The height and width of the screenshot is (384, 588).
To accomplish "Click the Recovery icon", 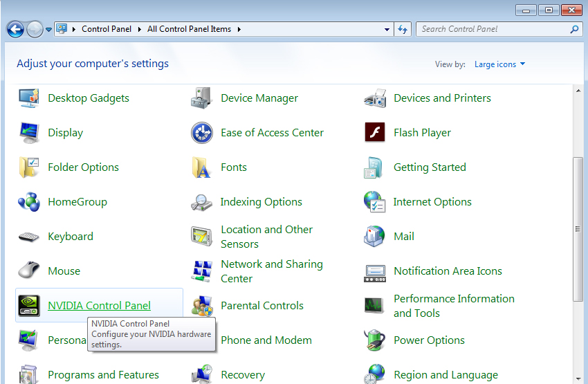I will click(x=202, y=374).
